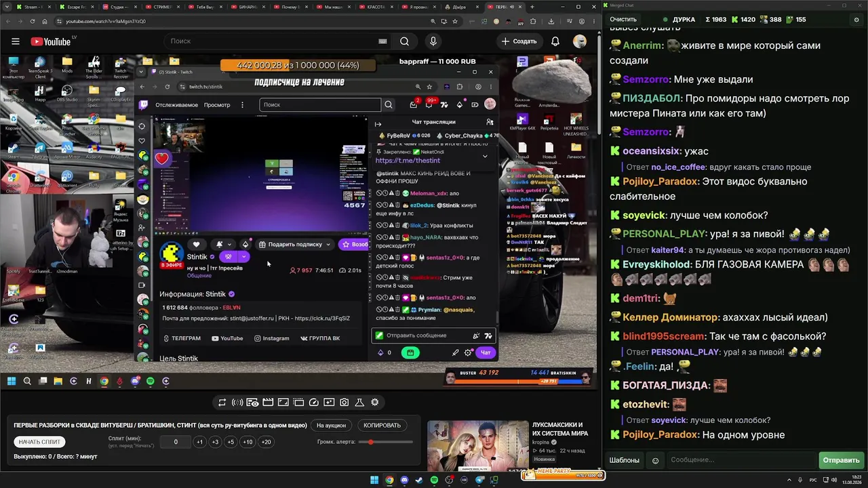This screenshot has width=868, height=488.
Task: Click the НАЧАТЬ СПЛИТ button
Action: click(39, 442)
